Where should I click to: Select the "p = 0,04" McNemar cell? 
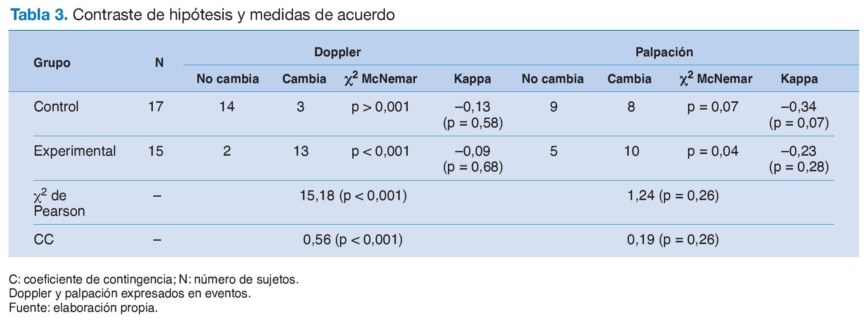point(713,151)
